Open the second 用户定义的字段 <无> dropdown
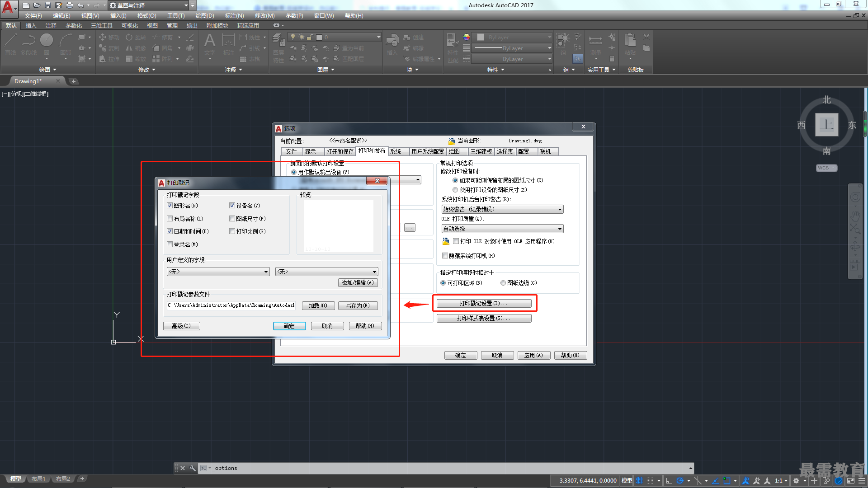This screenshot has height=488, width=868. click(x=326, y=272)
